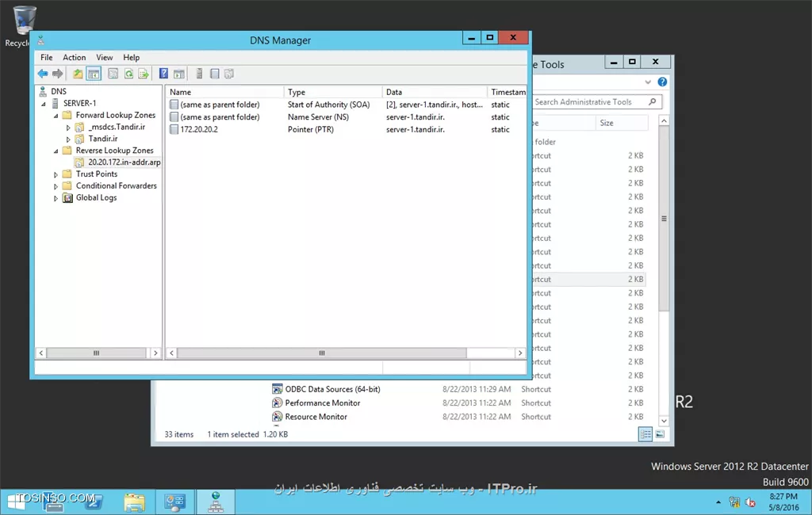Collapse the Reverse Lookup Zones node
Viewport: 812px width, 515px height.
point(56,151)
